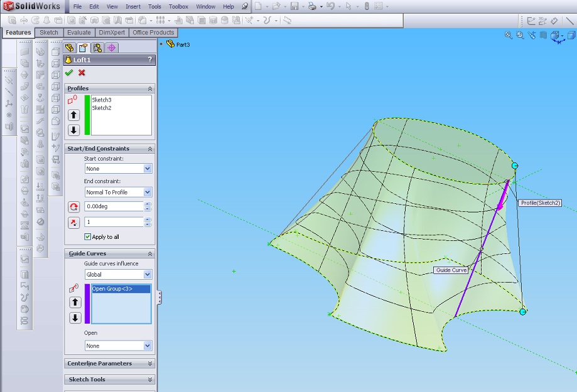Open help for Loft1 PropertyManager
577x392 pixels.
150,60
